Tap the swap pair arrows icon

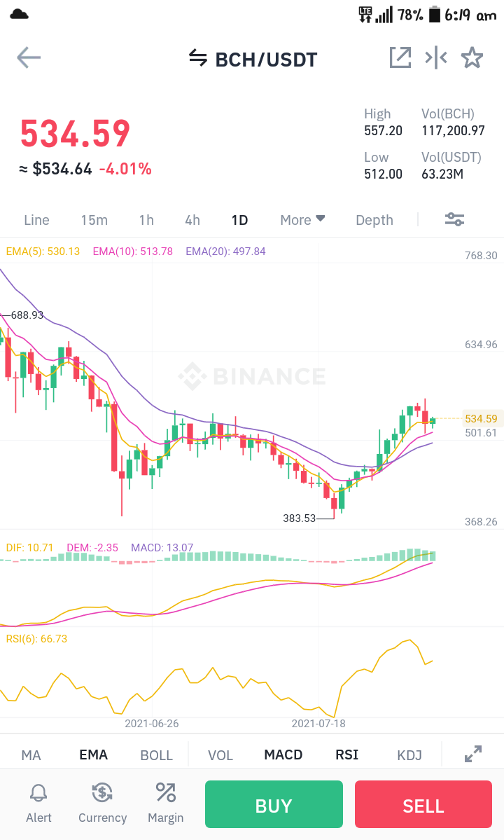click(198, 58)
